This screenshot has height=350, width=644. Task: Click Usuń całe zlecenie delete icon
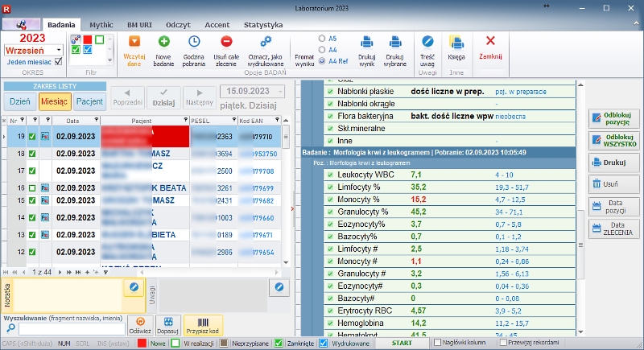(226, 41)
